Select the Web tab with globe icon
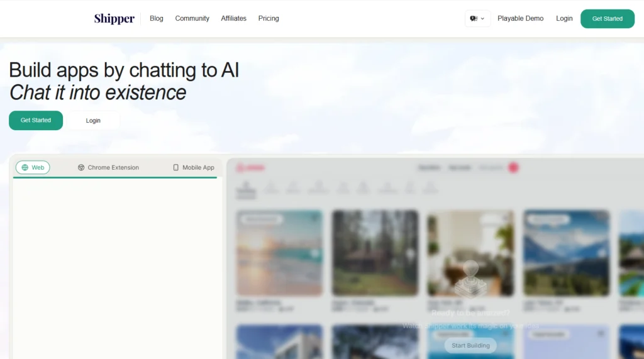Screen dimensions: 644x359 pos(33,168)
